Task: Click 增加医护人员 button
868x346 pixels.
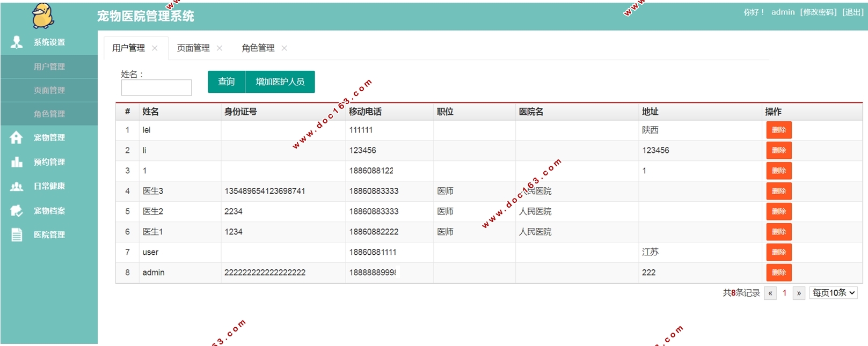Action: click(x=280, y=82)
